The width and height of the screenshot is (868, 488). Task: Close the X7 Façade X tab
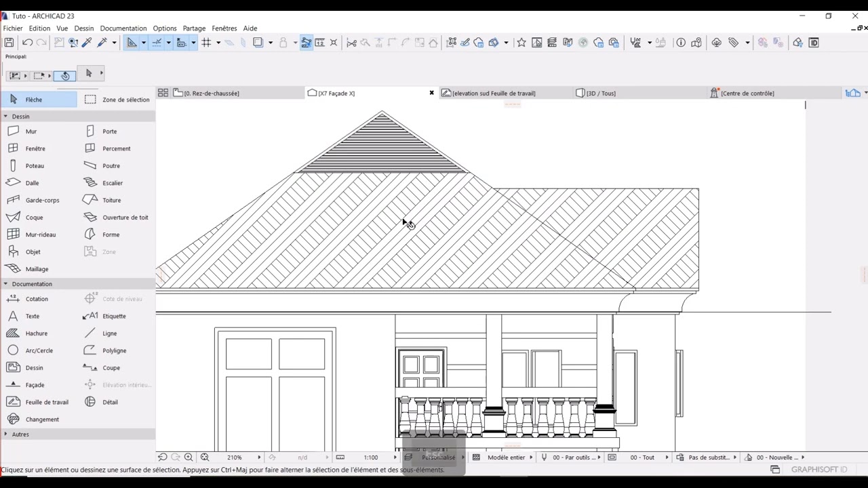(431, 93)
